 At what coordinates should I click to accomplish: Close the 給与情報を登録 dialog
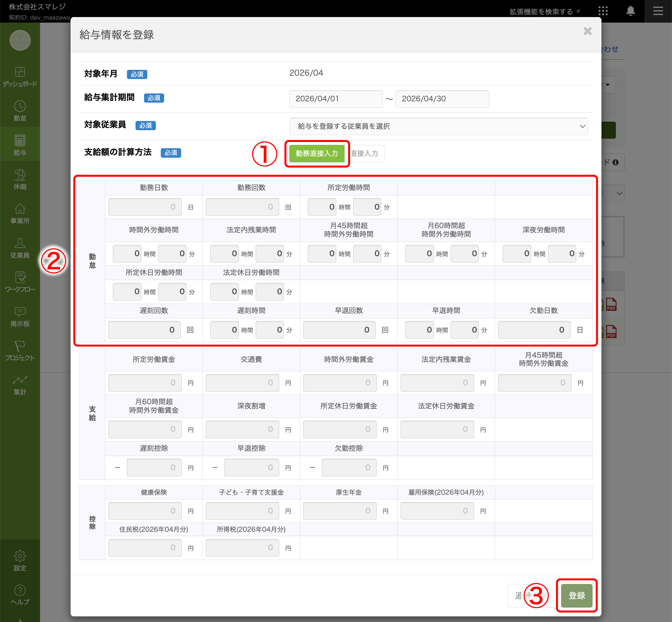[587, 31]
